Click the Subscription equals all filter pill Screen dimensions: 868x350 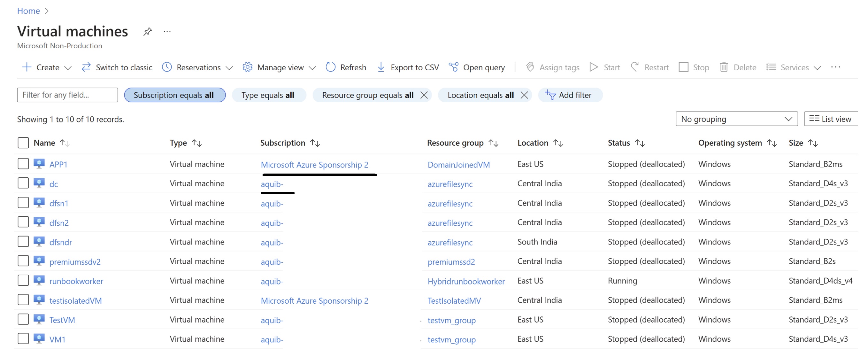[x=174, y=95]
